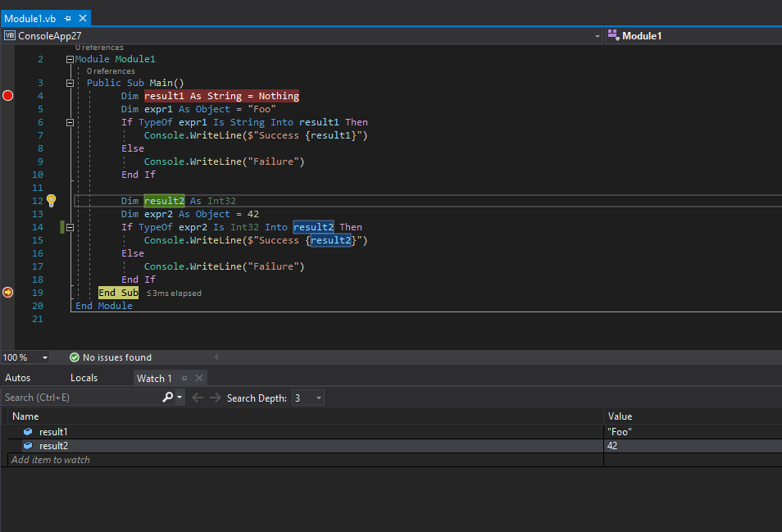Click the variable icon next to result1

28,431
